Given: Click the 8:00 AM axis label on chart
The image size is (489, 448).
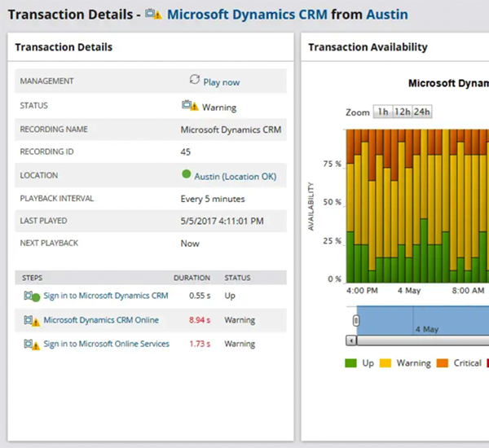Looking at the screenshot, I should [x=468, y=291].
